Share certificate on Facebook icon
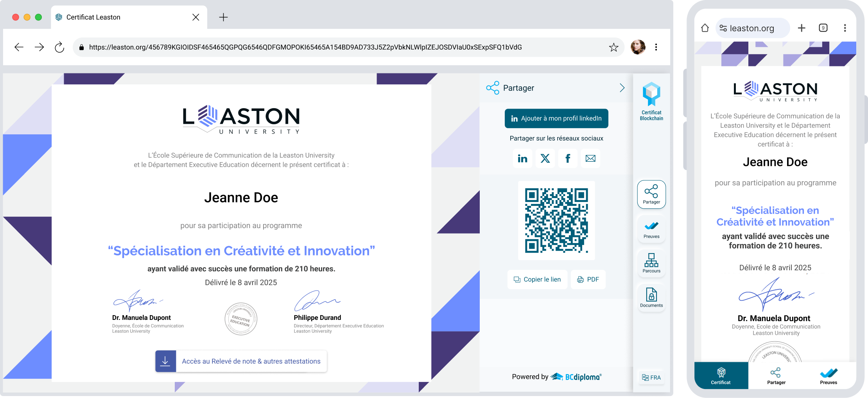 click(x=568, y=158)
